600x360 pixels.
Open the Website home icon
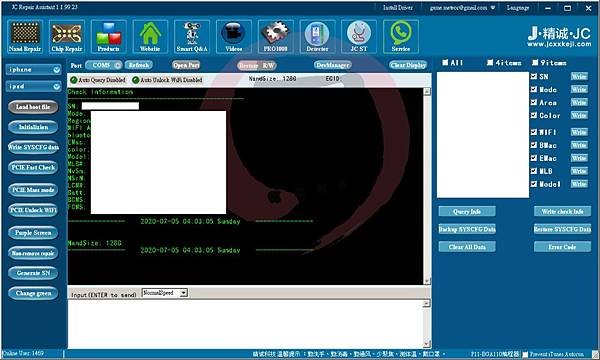pos(150,37)
